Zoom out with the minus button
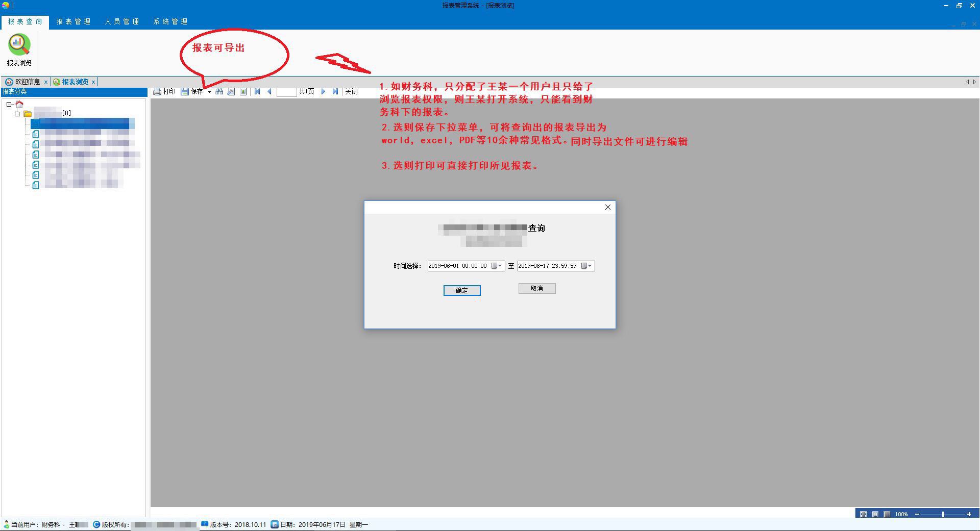Image resolution: width=980 pixels, height=531 pixels. tap(917, 514)
